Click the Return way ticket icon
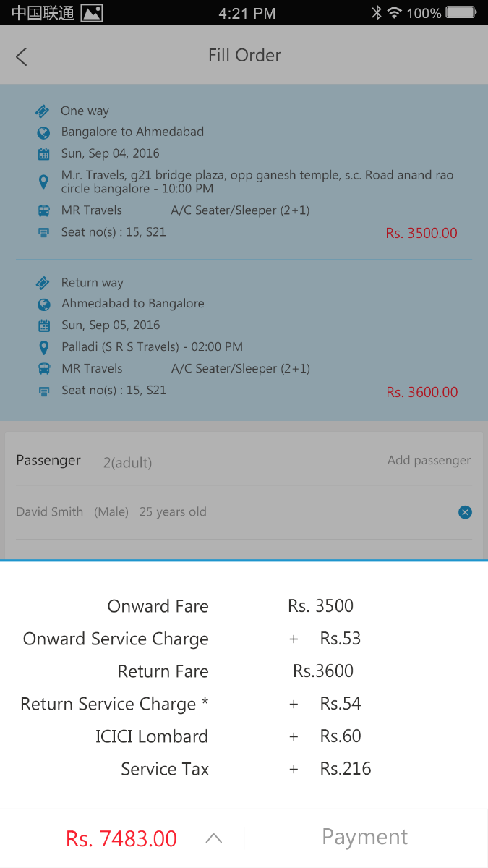 pos(43,283)
